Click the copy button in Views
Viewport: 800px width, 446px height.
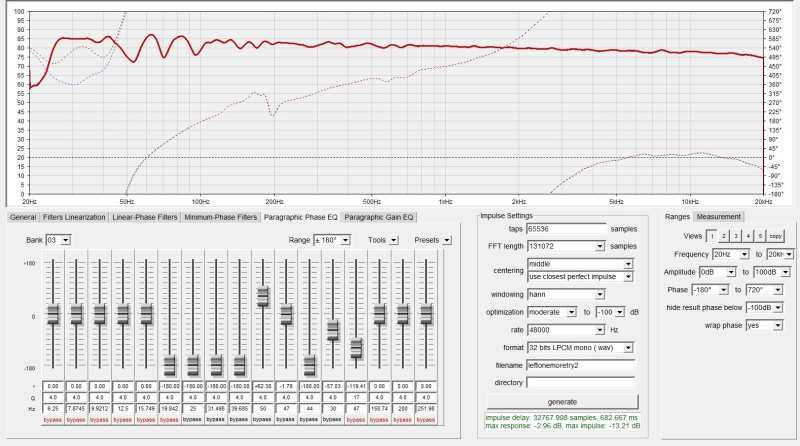[x=775, y=236]
